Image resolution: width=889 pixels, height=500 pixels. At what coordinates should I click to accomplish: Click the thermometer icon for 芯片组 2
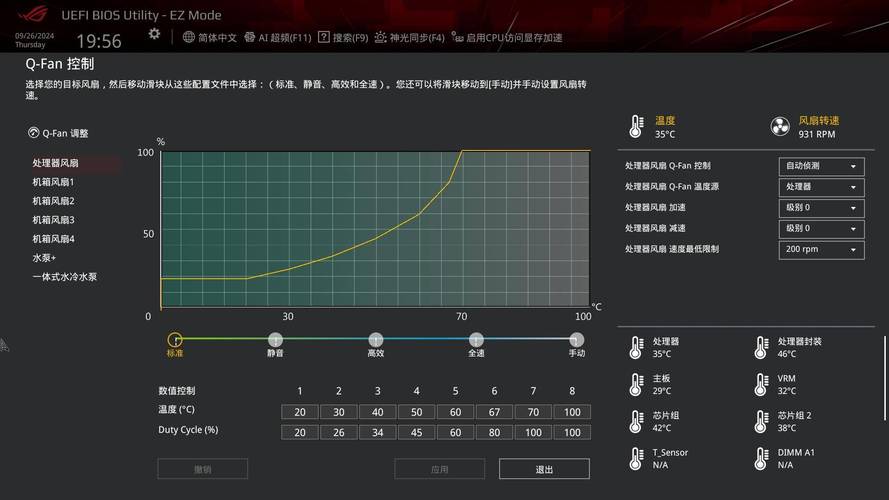pyautogui.click(x=761, y=422)
